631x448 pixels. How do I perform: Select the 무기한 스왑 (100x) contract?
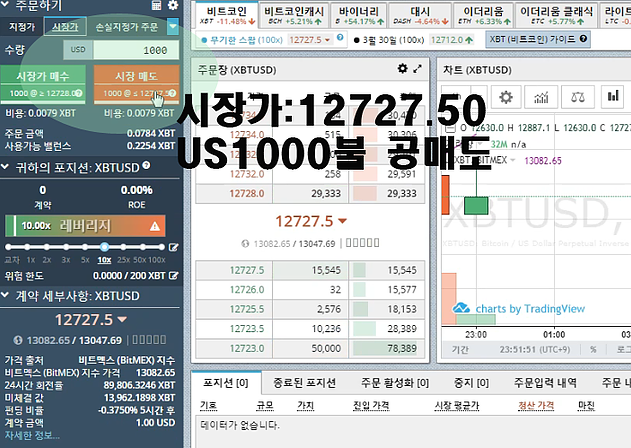pos(240,39)
